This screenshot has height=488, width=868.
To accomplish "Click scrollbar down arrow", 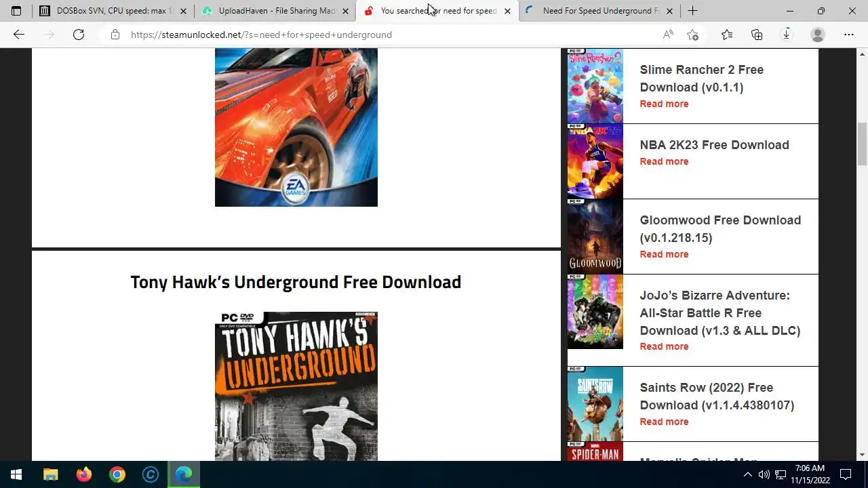I will coord(862,455).
